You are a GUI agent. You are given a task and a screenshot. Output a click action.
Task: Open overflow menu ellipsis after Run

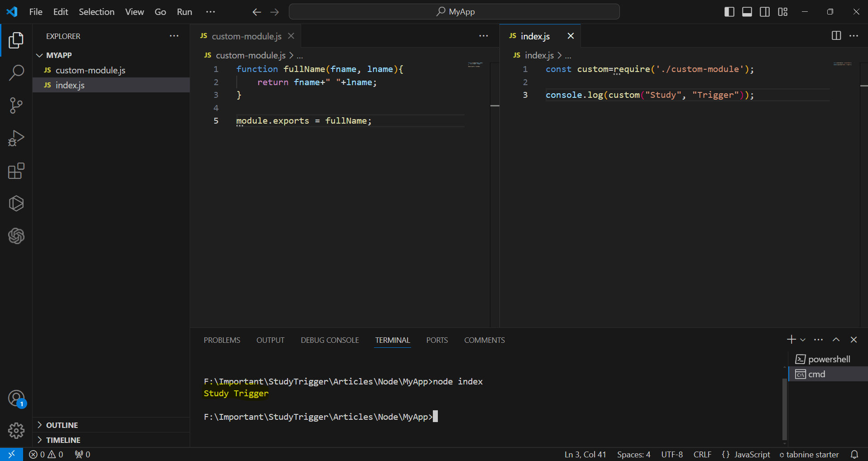click(211, 12)
